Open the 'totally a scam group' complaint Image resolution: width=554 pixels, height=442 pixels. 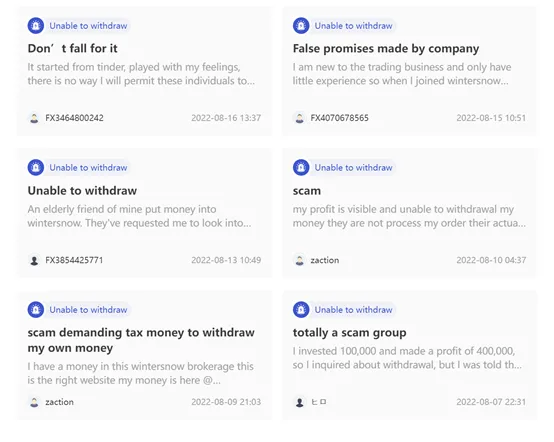click(x=349, y=332)
